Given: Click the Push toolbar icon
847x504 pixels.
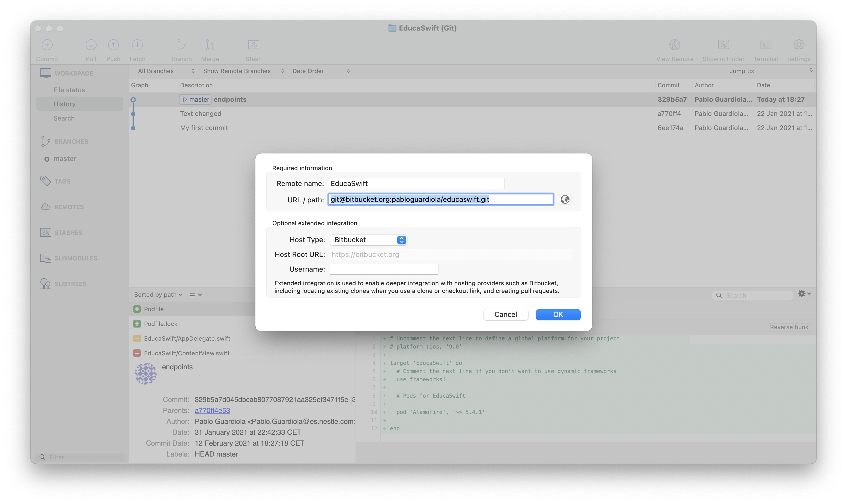Looking at the screenshot, I should coord(113,45).
